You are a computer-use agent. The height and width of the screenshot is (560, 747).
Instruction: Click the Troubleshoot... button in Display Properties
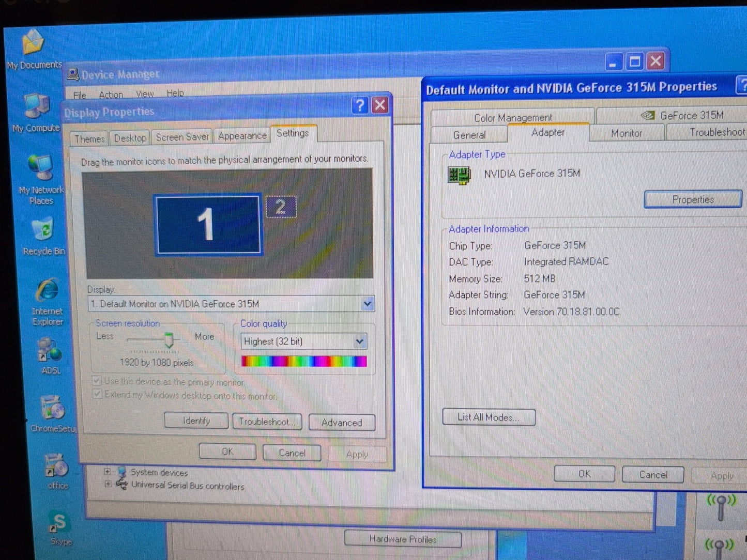tap(267, 422)
